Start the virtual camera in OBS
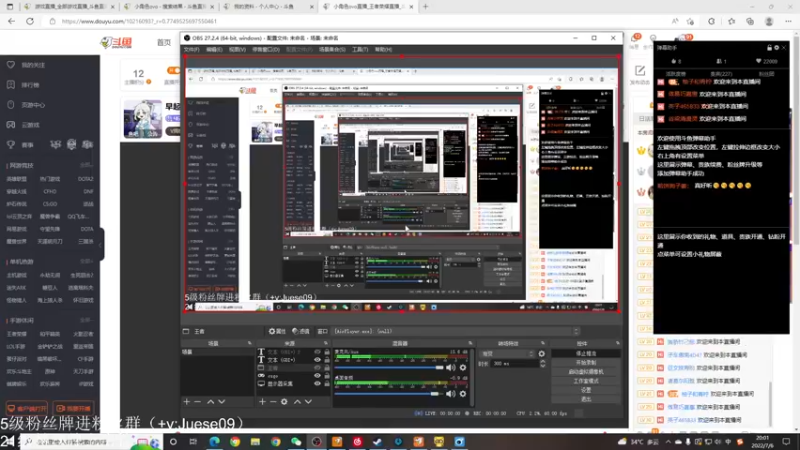800x450 pixels. [586, 372]
